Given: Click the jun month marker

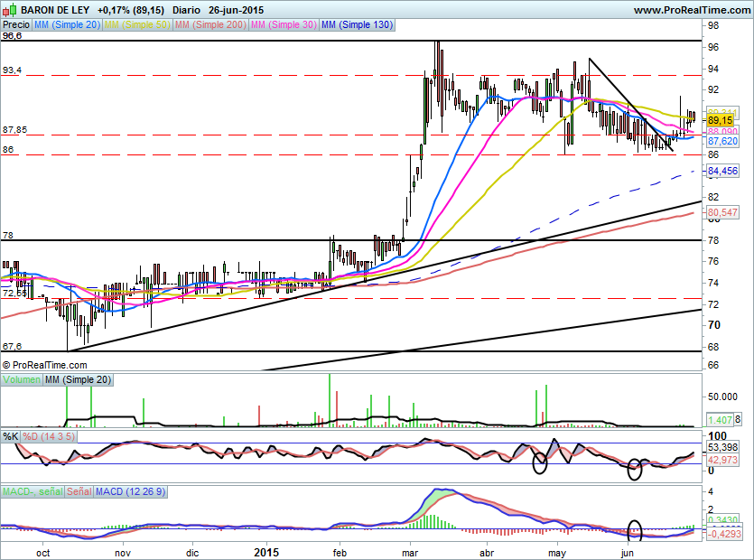Looking at the screenshot, I should (x=627, y=553).
